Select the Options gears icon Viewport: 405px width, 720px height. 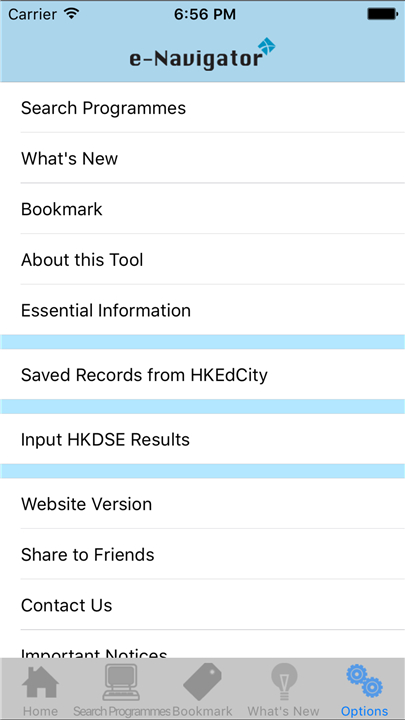pos(365,682)
